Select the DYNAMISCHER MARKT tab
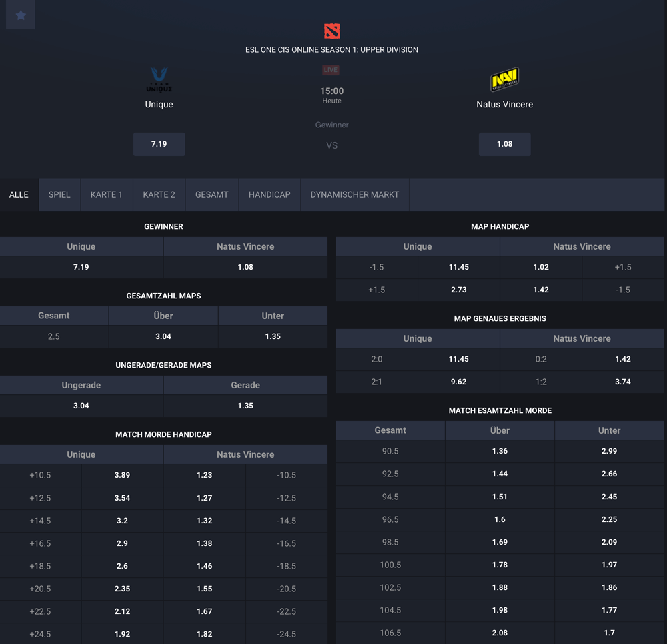This screenshot has width=667, height=644. point(355,194)
